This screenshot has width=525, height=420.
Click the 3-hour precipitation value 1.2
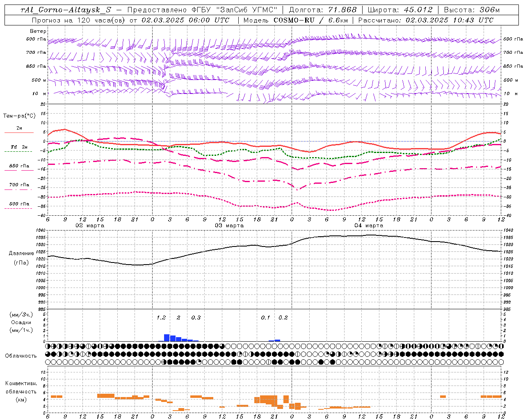(161, 318)
